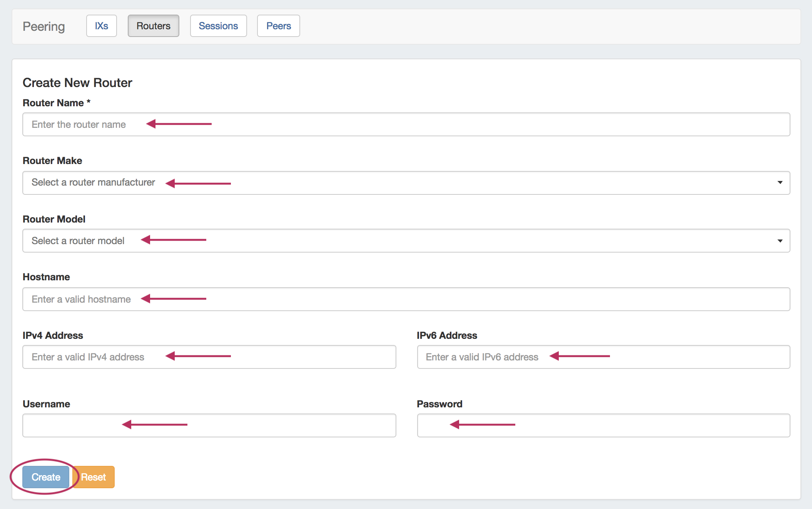Focus the IPv4 Address input
Image resolution: width=812 pixels, height=509 pixels.
(x=209, y=357)
